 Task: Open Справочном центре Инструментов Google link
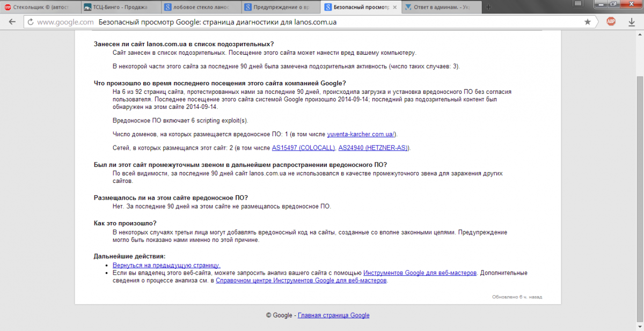pyautogui.click(x=301, y=280)
